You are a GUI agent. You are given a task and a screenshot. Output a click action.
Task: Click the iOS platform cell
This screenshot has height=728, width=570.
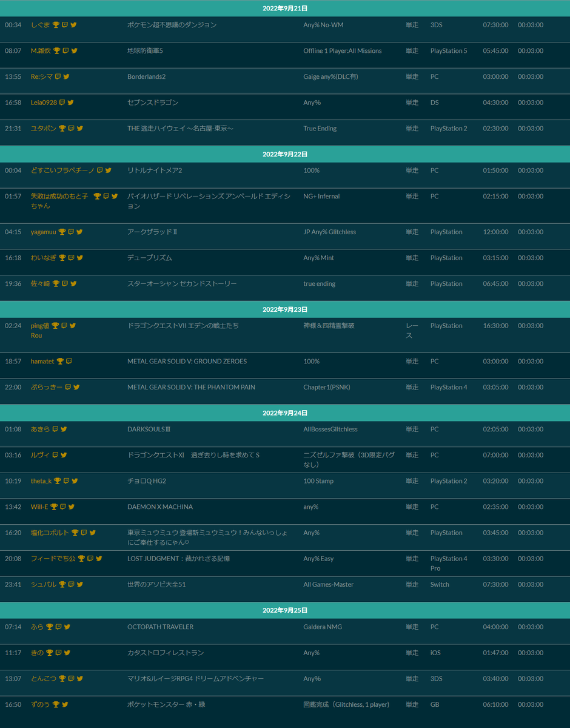tap(435, 653)
